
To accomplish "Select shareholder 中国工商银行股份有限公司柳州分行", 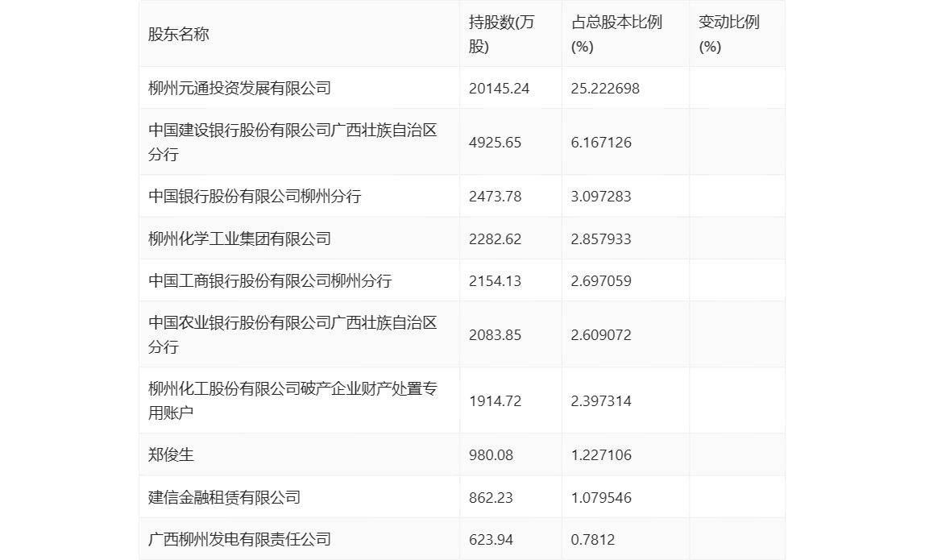I will click(x=270, y=280).
